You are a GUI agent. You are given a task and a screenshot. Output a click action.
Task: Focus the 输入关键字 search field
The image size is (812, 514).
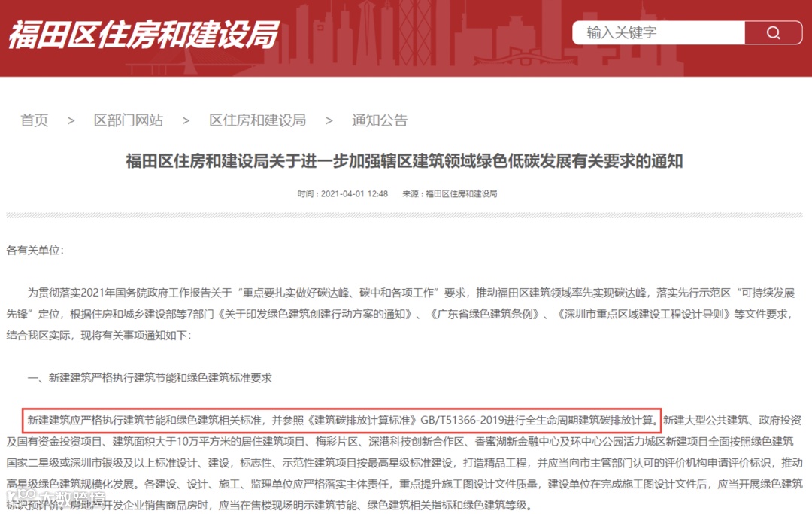[x=659, y=32]
